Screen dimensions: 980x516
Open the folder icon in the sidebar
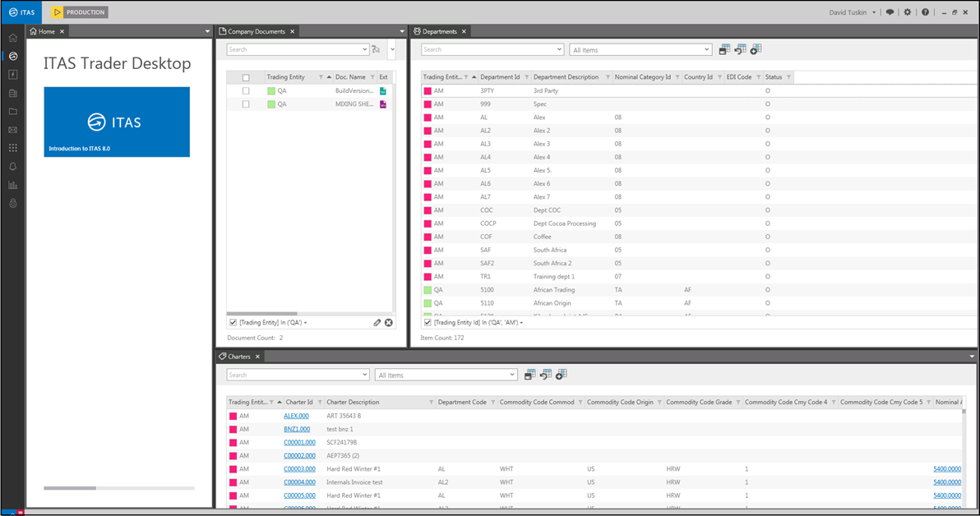13,111
